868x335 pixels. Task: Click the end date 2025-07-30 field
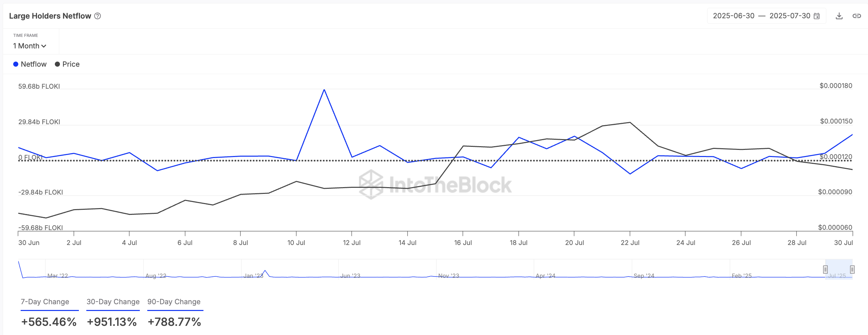[790, 16]
